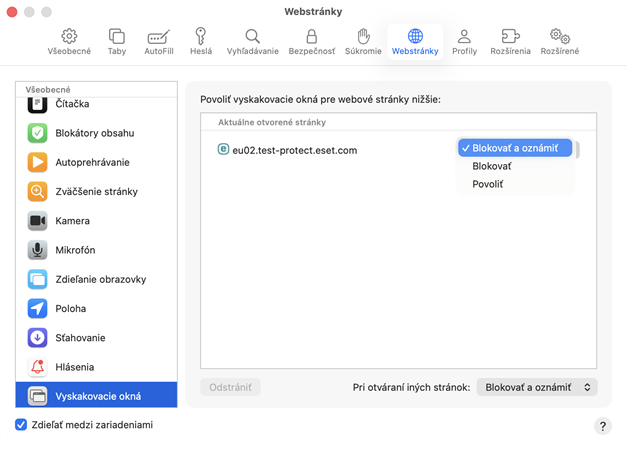Screen dimensions: 627x450
Task: Choose the checked Blokovať a oznámiť option
Action: [515, 148]
